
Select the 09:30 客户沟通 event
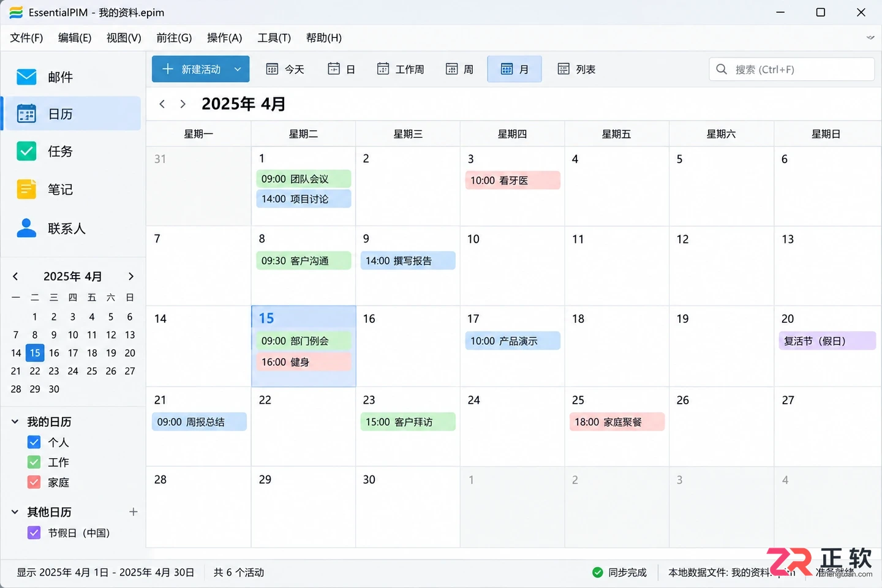pos(303,261)
